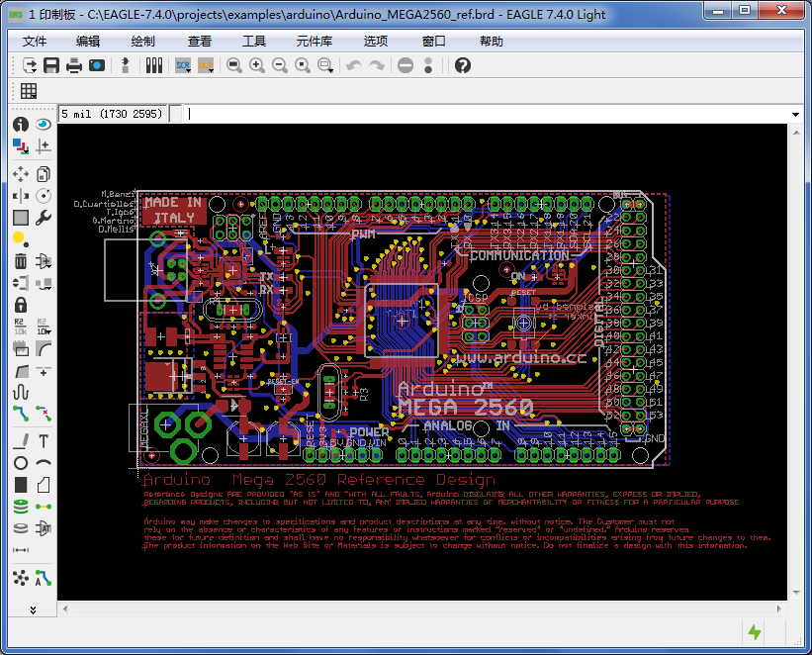Click the green lightning bolt status icon

click(755, 631)
